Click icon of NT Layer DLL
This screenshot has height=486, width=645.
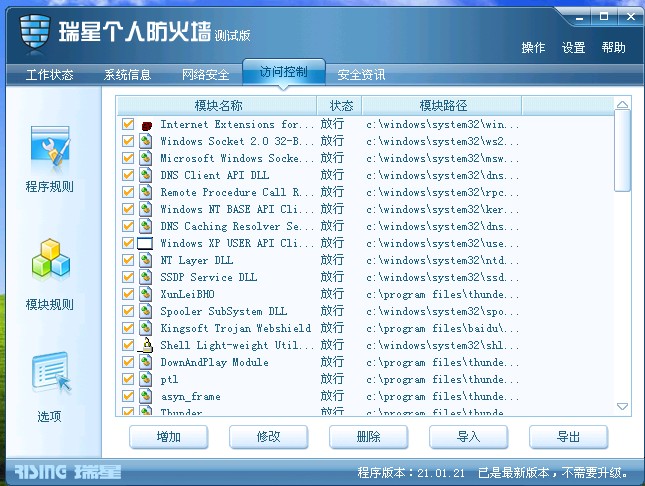pyautogui.click(x=145, y=260)
